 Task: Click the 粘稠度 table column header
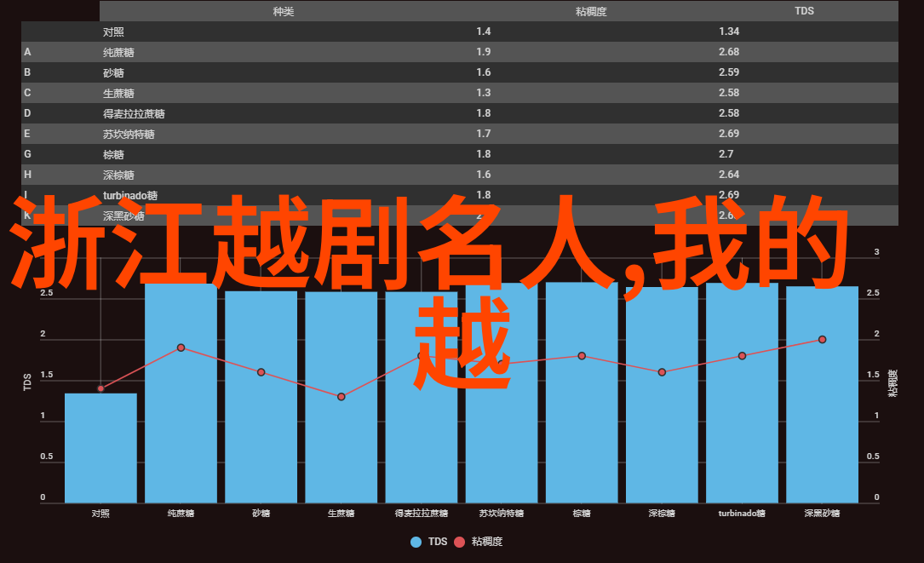[591, 11]
